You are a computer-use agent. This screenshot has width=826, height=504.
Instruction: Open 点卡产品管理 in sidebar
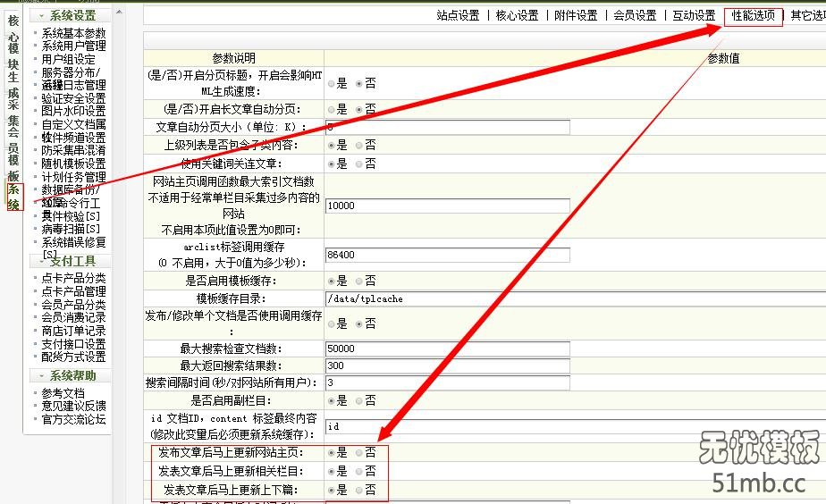pyautogui.click(x=73, y=291)
